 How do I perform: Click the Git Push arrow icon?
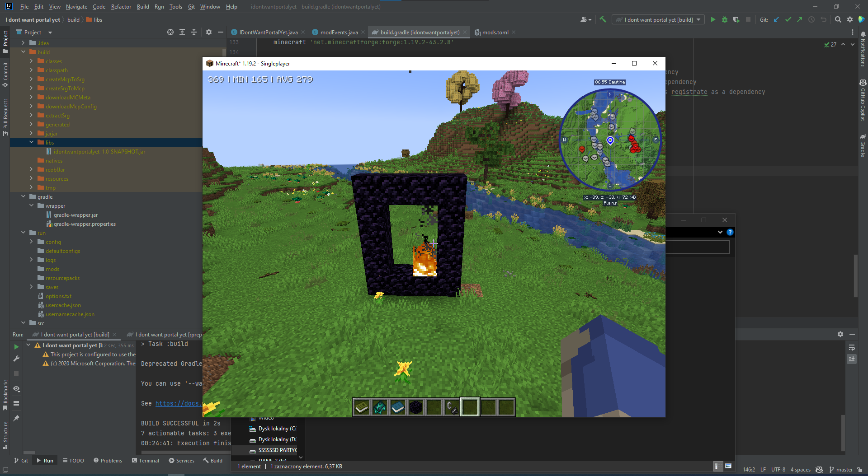coord(800,19)
